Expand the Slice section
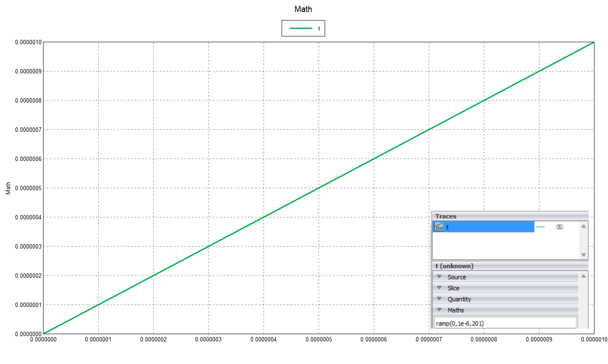Viewport: 608px width, 364px height. coord(505,288)
